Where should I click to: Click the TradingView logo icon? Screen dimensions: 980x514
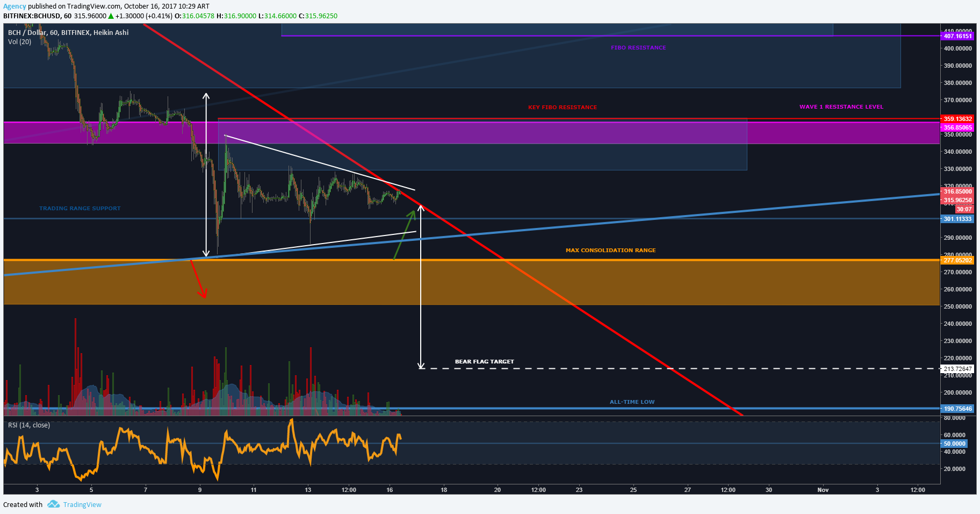coord(53,504)
